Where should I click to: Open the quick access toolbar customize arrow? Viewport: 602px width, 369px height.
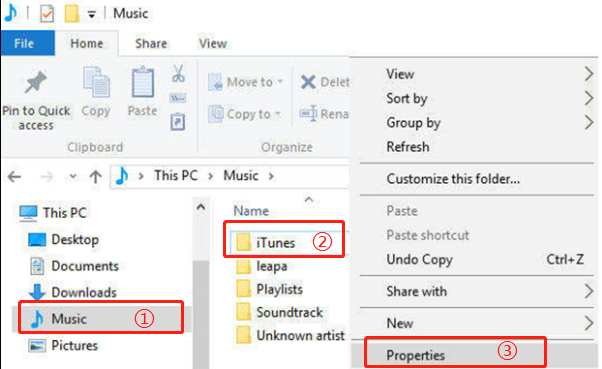pyautogui.click(x=91, y=15)
